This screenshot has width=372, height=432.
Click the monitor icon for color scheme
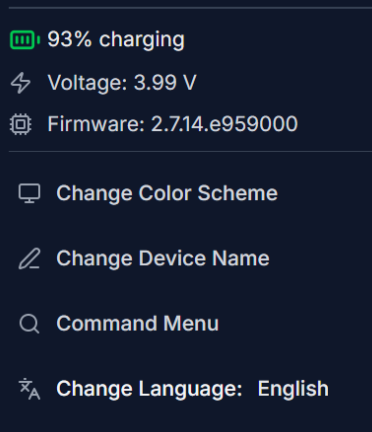tap(29, 193)
